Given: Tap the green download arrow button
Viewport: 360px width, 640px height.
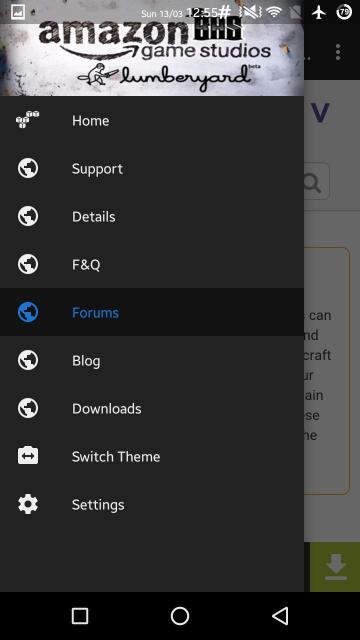Looking at the screenshot, I should (336, 567).
